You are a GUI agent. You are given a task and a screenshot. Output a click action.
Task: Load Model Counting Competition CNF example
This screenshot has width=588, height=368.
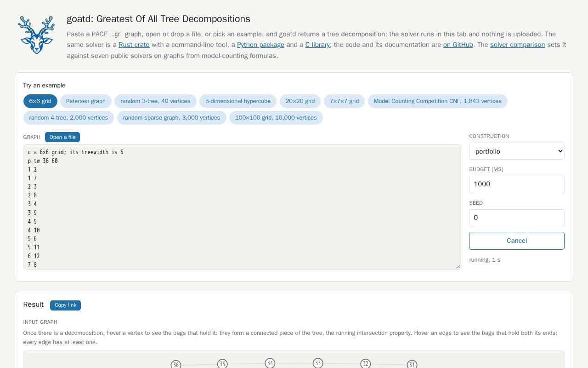pos(438,101)
